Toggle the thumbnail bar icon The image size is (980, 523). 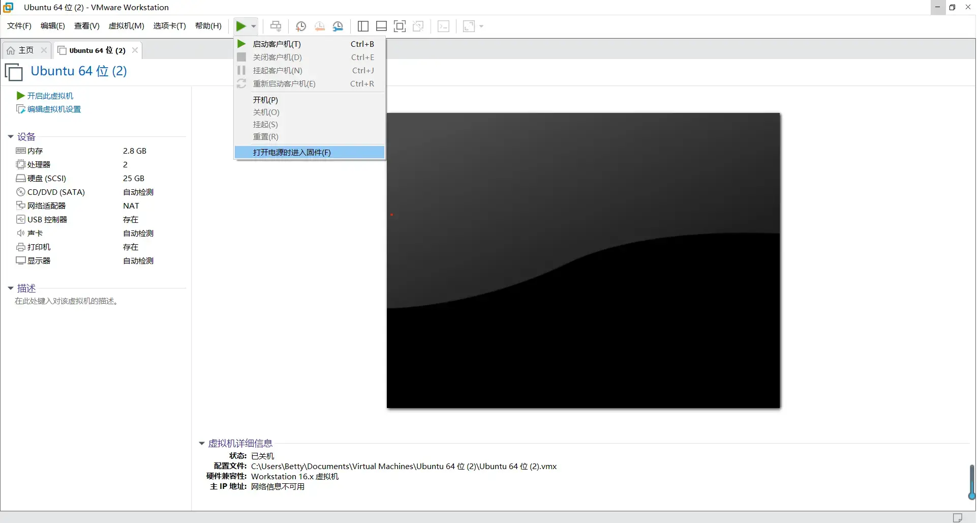point(381,26)
